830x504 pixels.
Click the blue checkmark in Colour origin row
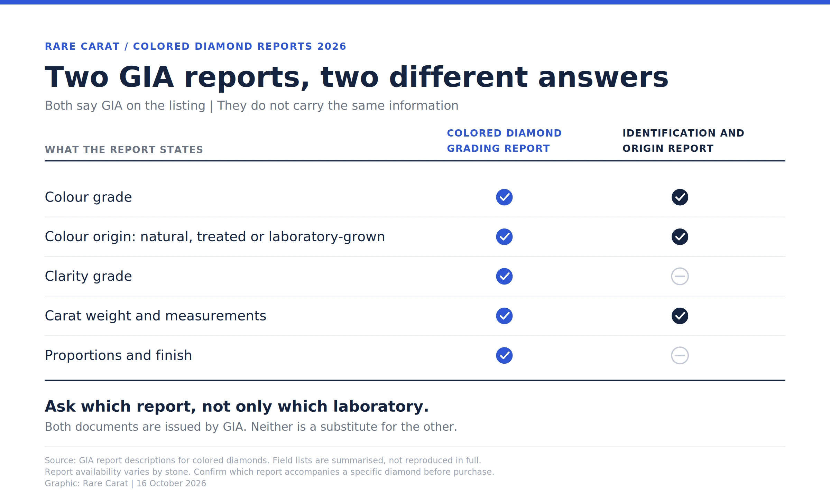tap(504, 237)
